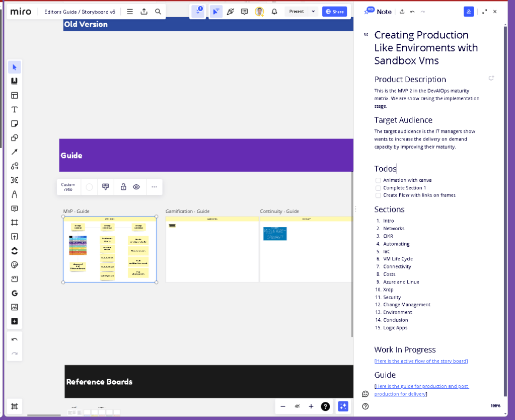515x420 pixels.
Task: Search the board with magnifier icon
Action: [158, 12]
